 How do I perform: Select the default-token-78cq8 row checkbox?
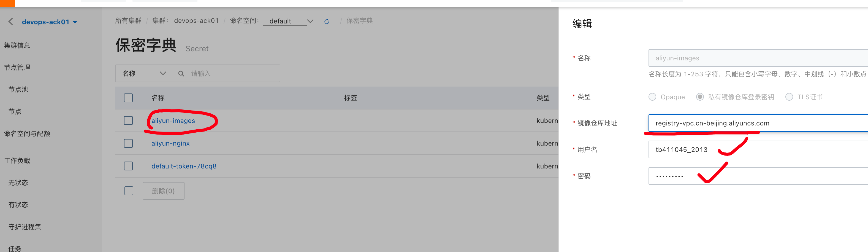[128, 166]
